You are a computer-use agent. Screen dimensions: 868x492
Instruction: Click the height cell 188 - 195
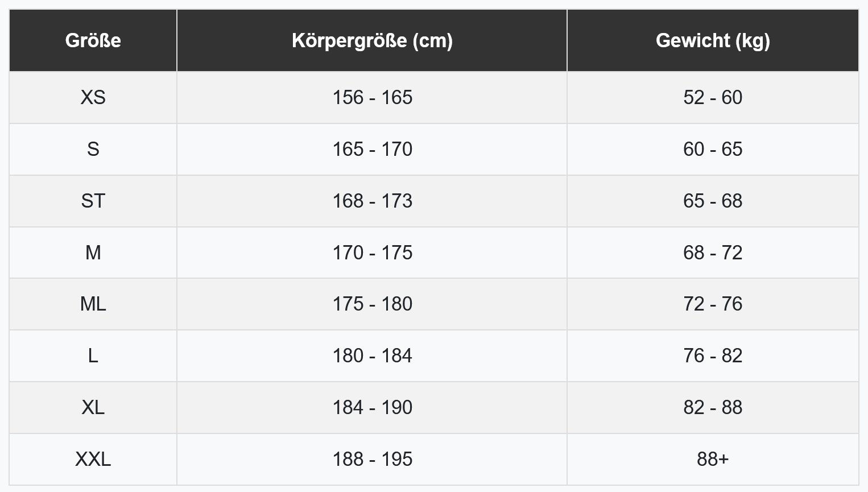point(372,459)
